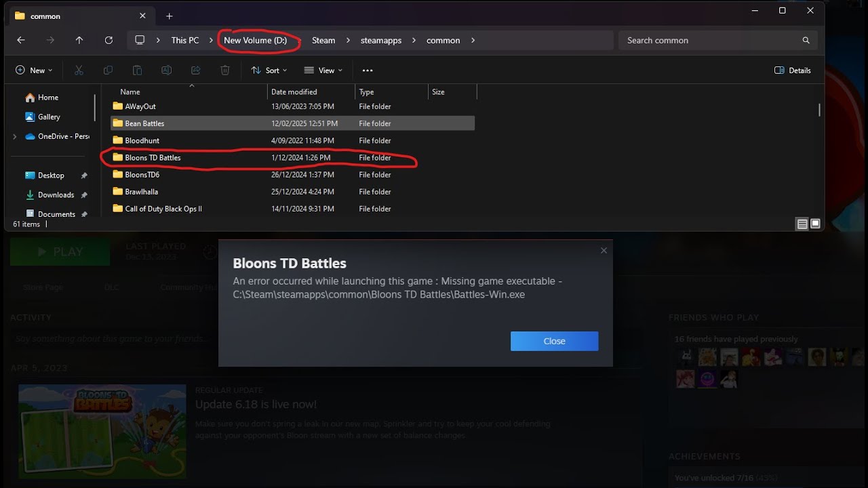Click the Cut scissors icon
Image resolution: width=868 pixels, height=488 pixels.
[x=79, y=70]
